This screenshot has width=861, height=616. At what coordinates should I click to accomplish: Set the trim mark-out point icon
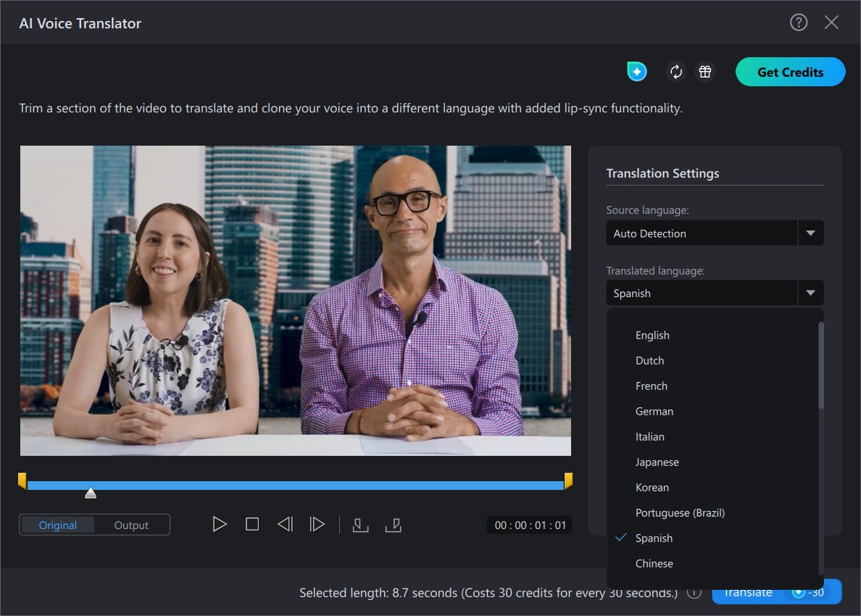tap(393, 525)
